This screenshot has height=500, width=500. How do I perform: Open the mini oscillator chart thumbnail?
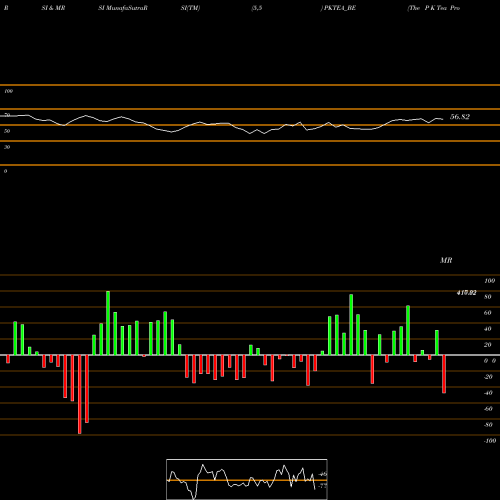click(247, 479)
